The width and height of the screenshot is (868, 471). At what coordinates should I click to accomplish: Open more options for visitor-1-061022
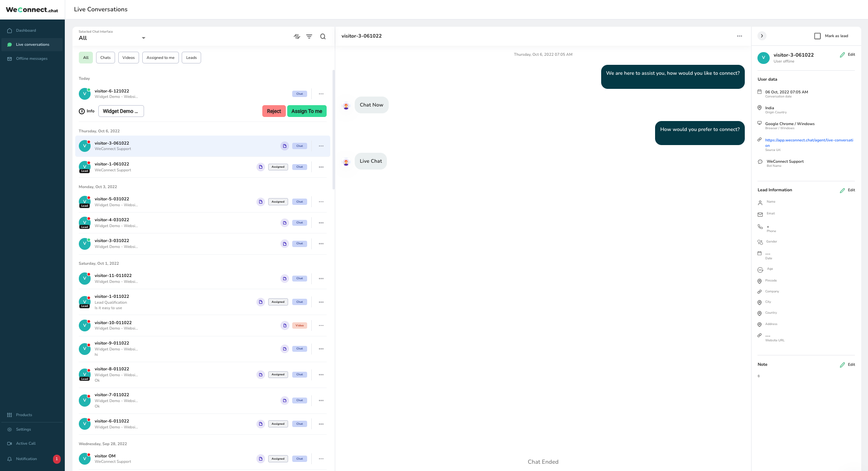point(321,167)
